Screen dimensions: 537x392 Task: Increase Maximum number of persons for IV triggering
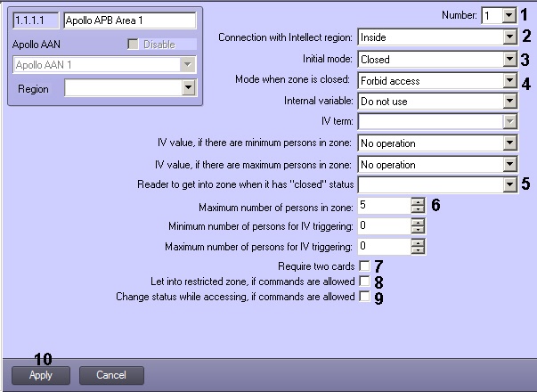click(418, 242)
